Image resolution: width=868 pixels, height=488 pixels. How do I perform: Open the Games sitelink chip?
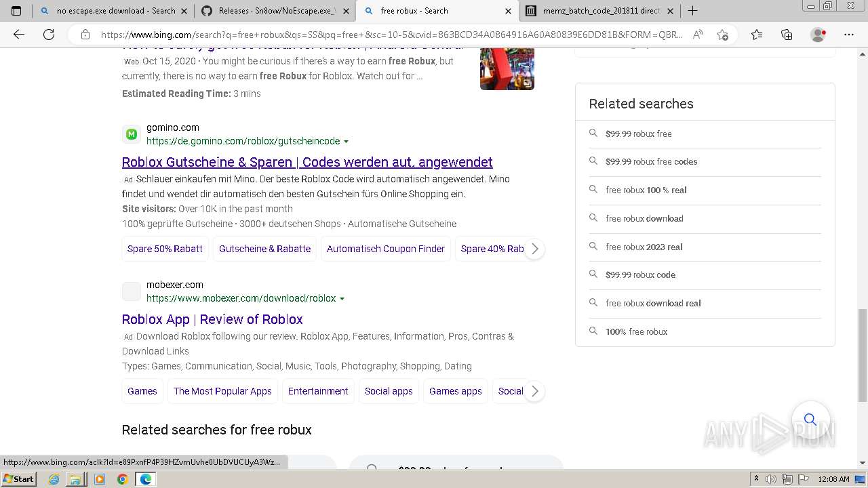coord(142,391)
